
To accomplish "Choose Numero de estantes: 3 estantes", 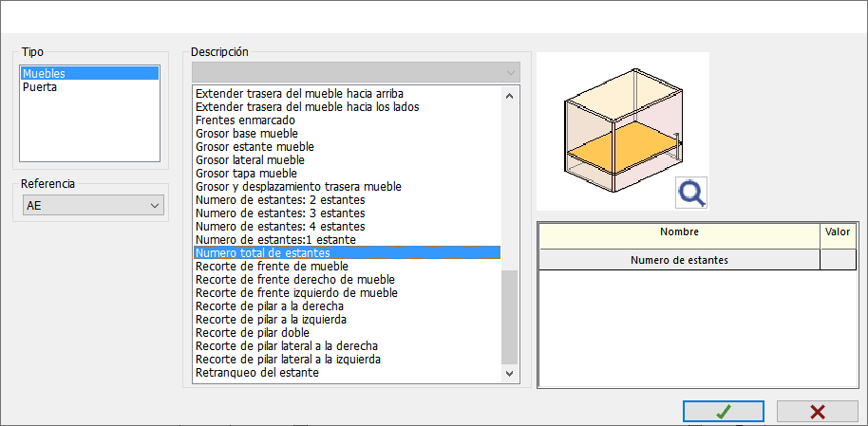I will [347, 213].
